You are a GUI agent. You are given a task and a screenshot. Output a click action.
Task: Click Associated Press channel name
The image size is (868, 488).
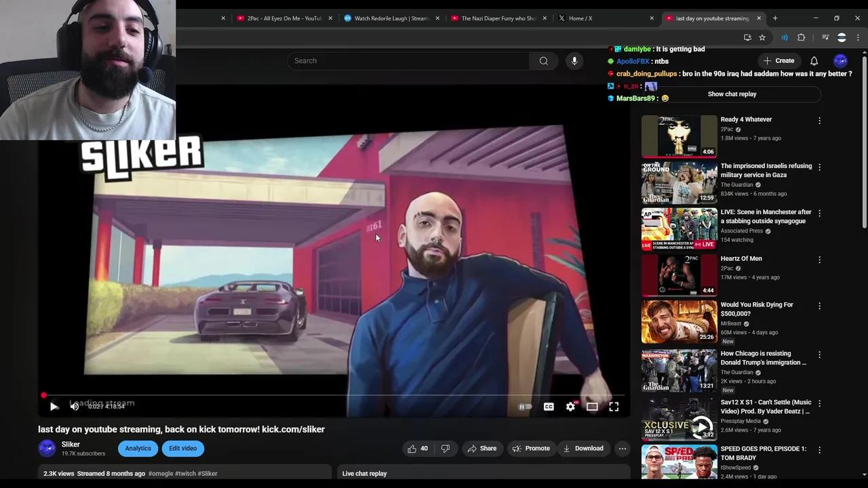point(741,231)
